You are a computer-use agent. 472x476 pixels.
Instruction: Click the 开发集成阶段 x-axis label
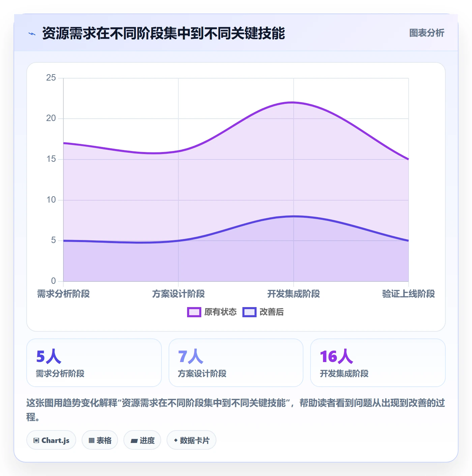294,294
